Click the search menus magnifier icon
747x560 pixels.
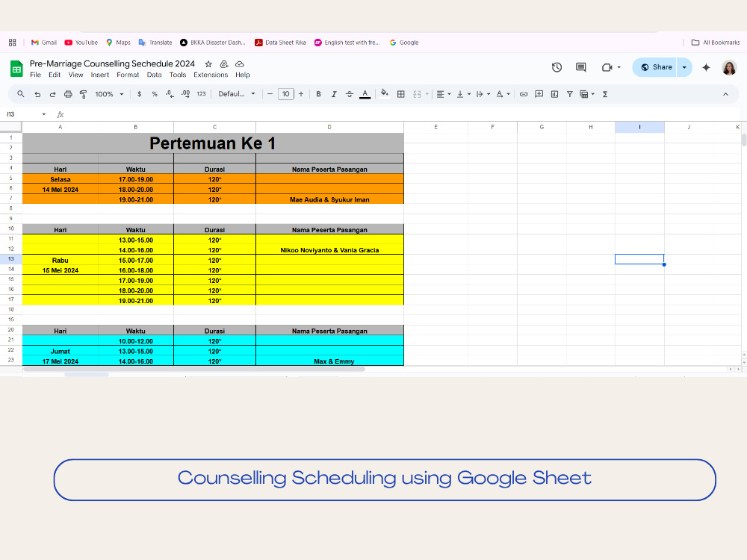click(20, 94)
